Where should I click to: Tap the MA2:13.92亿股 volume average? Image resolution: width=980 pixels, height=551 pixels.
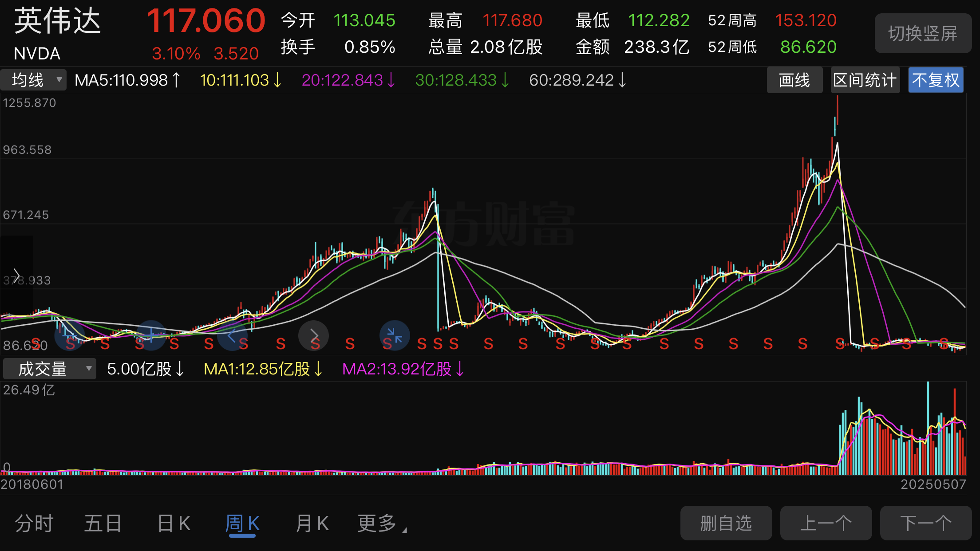[x=403, y=369]
